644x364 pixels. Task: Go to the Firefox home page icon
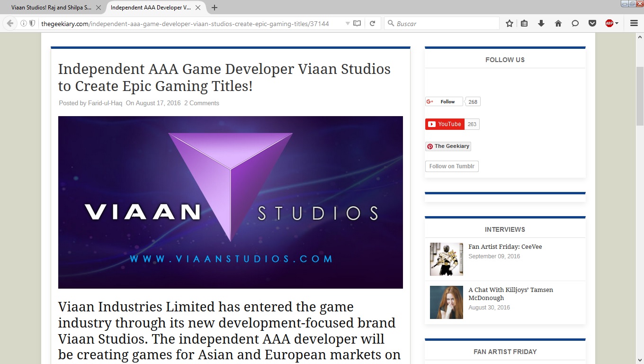point(558,23)
